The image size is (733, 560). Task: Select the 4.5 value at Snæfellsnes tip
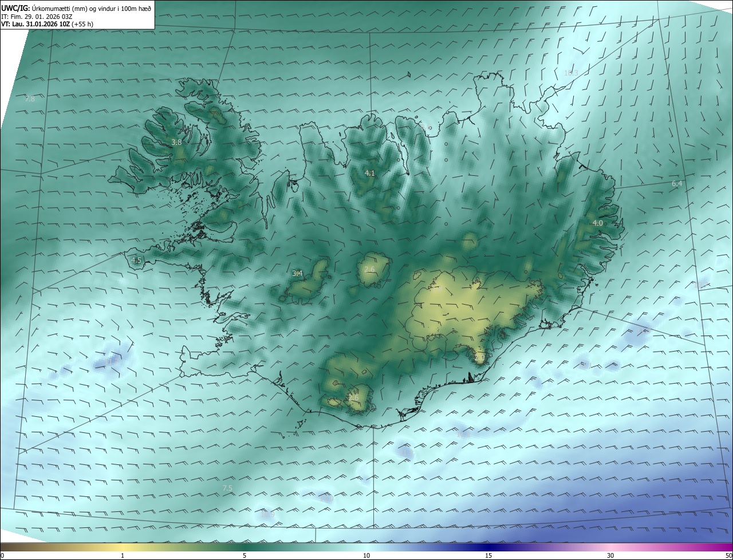136,260
